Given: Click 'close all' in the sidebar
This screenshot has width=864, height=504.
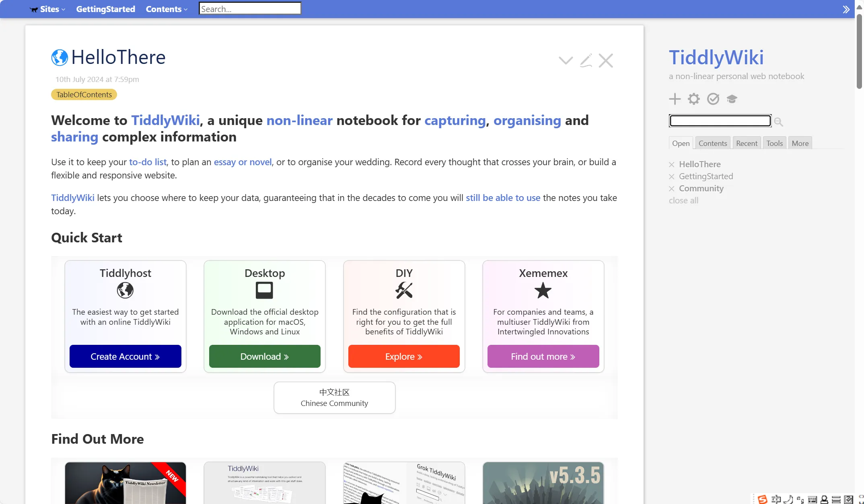Looking at the screenshot, I should tap(683, 201).
